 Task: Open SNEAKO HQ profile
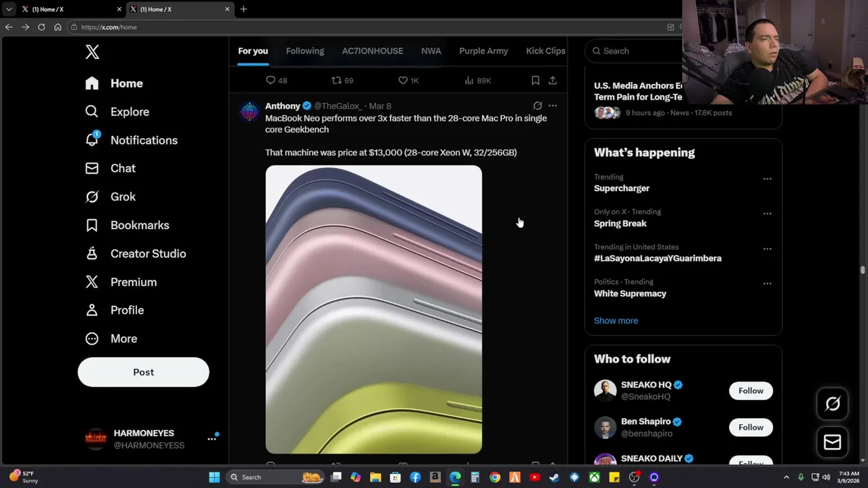point(646,384)
